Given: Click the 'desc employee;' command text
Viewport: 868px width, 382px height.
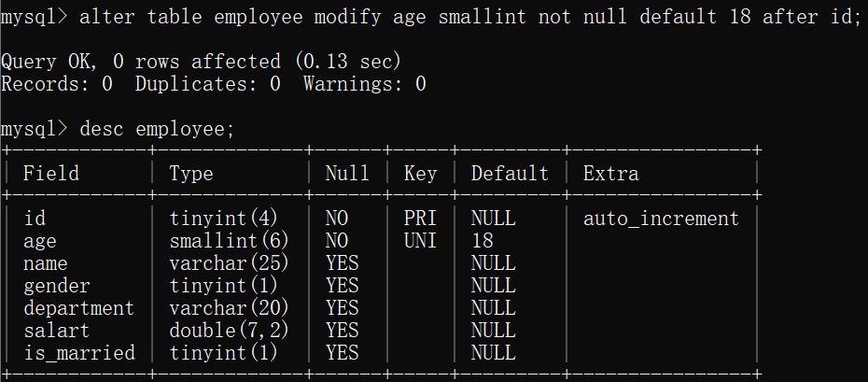Looking at the screenshot, I should 157,129.
